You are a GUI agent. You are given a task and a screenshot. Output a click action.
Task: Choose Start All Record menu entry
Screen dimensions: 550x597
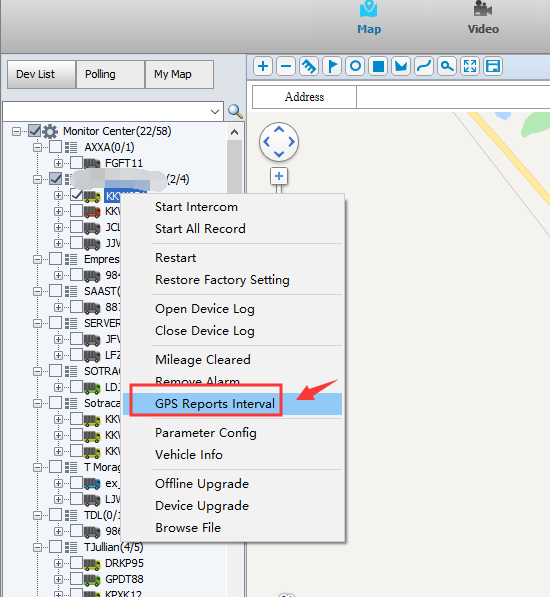(232, 229)
